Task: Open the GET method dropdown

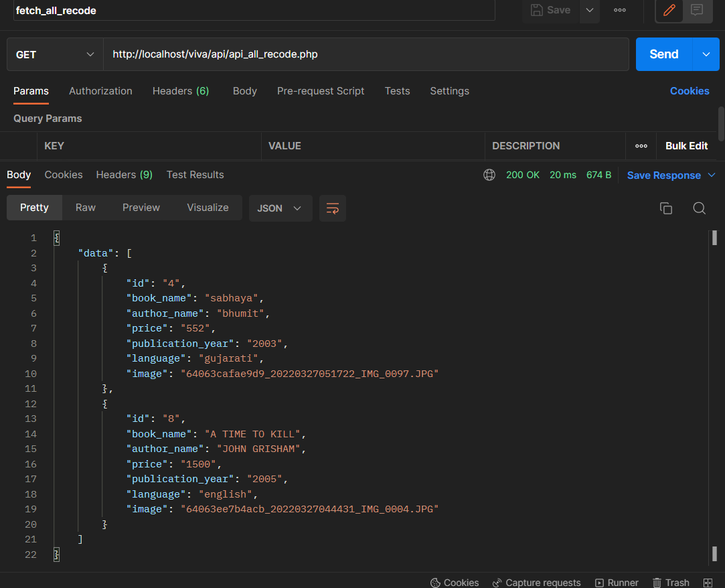Action: (x=55, y=55)
